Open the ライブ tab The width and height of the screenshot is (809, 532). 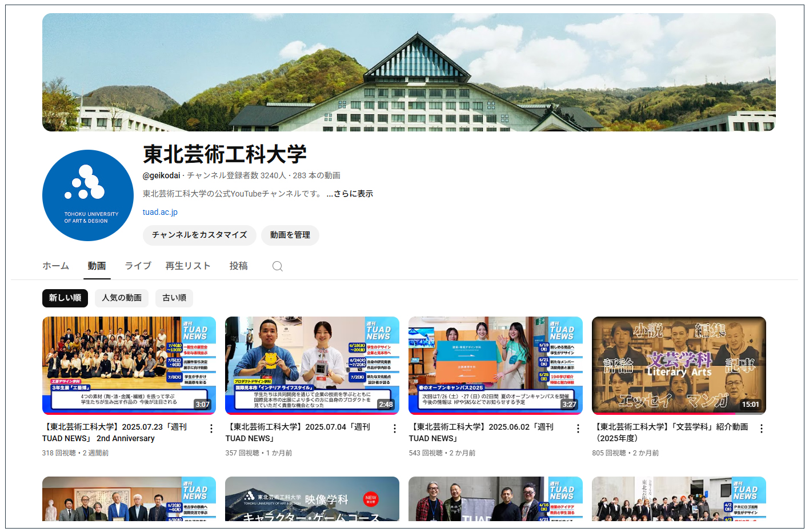click(x=138, y=266)
